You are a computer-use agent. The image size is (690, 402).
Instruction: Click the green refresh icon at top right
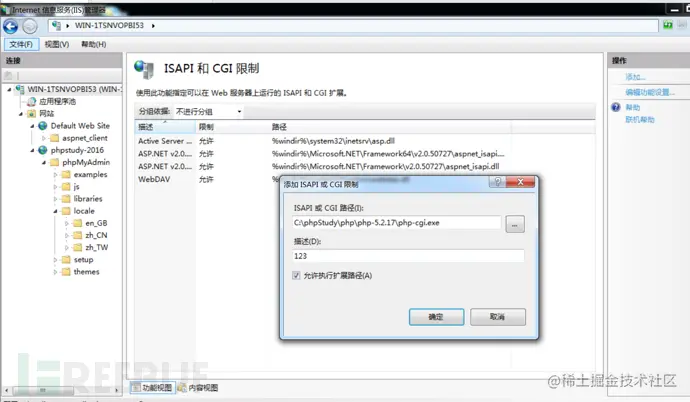[x=668, y=25]
